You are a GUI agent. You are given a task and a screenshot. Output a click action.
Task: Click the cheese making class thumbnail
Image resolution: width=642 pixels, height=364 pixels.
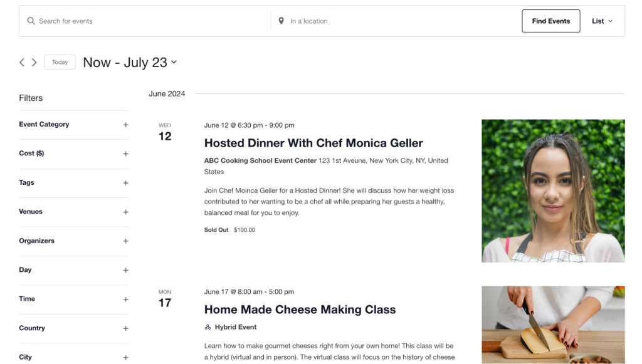553,325
